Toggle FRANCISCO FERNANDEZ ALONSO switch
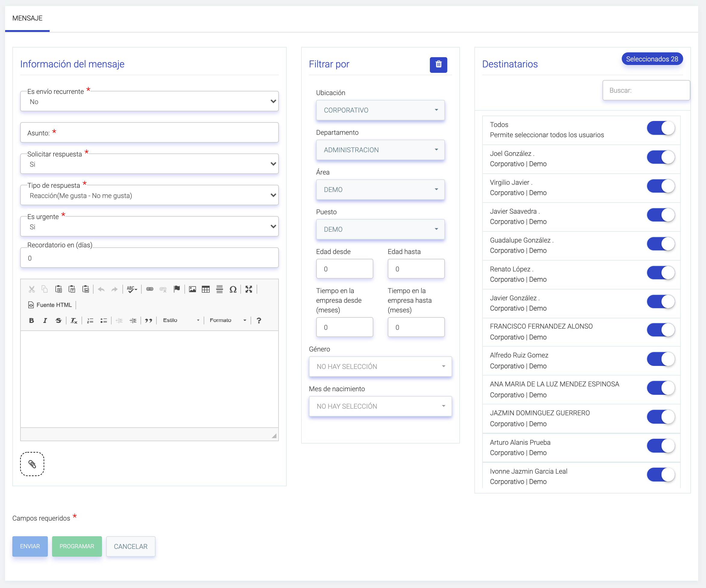Screen dimensions: 706x588 [661, 330]
